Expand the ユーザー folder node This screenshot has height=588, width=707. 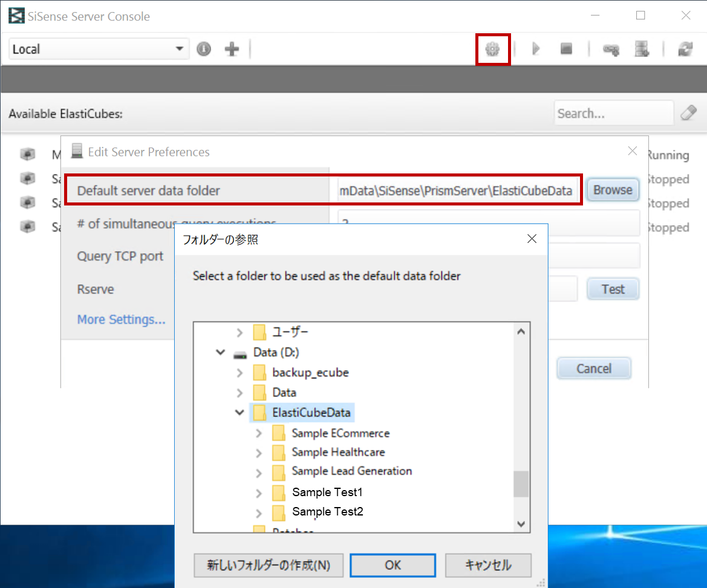click(239, 332)
